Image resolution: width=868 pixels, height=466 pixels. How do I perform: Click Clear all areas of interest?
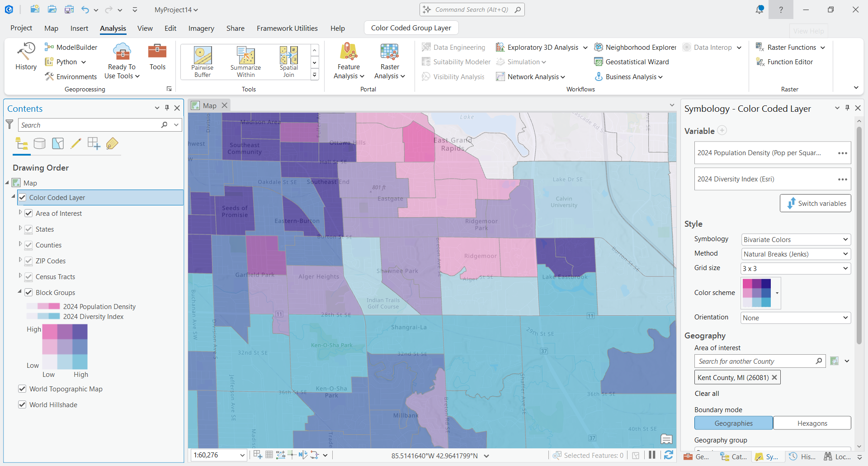pyautogui.click(x=707, y=394)
